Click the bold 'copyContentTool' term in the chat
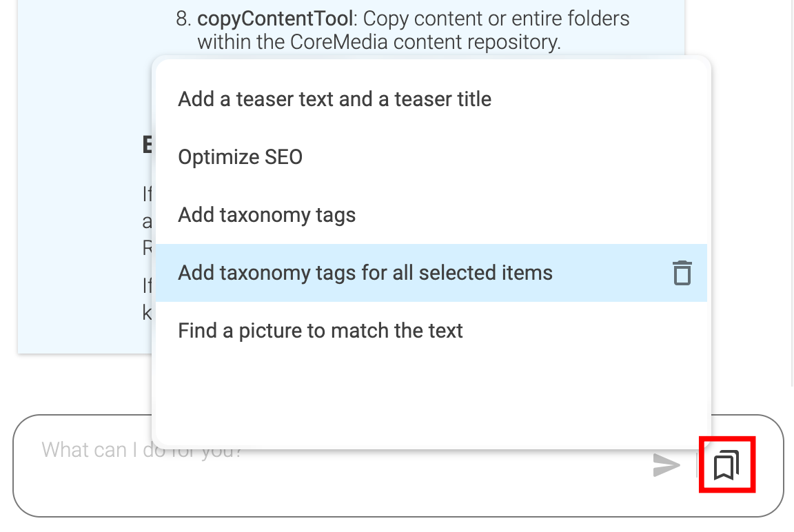 [274, 19]
